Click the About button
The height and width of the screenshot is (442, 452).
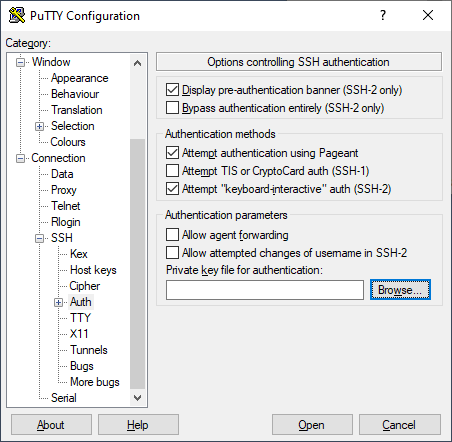51,425
